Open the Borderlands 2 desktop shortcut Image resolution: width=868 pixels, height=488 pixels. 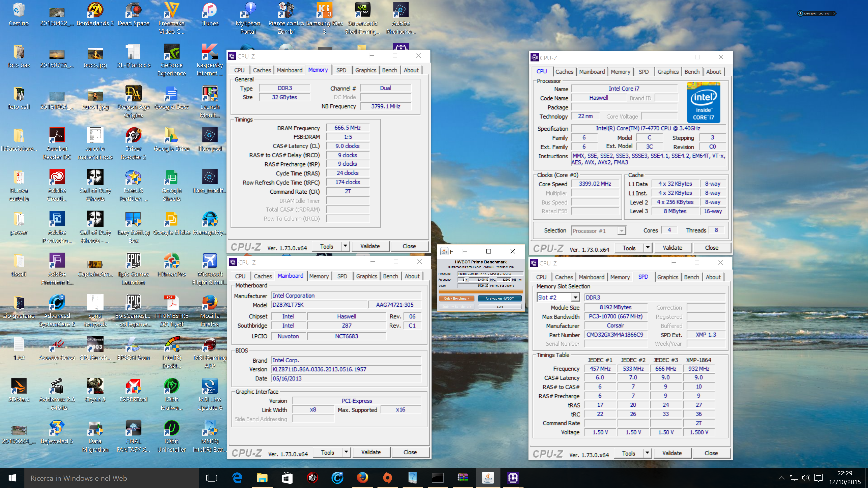pyautogui.click(x=95, y=14)
